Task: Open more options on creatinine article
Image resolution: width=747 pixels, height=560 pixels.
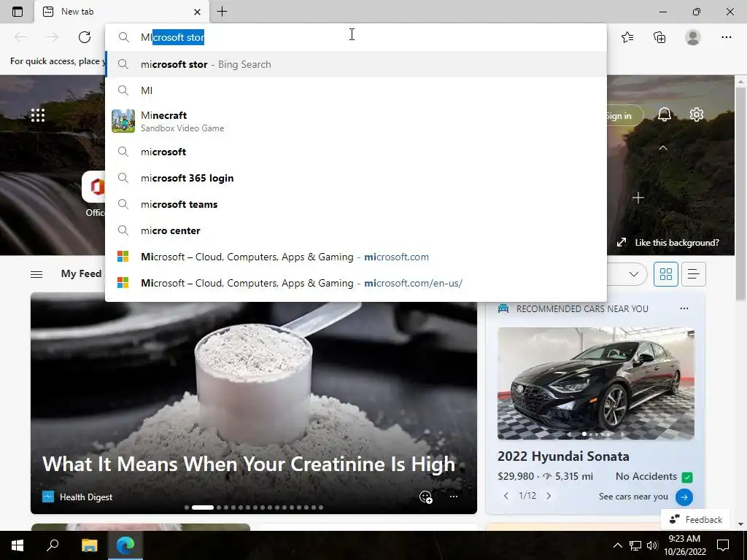Action: point(454,497)
